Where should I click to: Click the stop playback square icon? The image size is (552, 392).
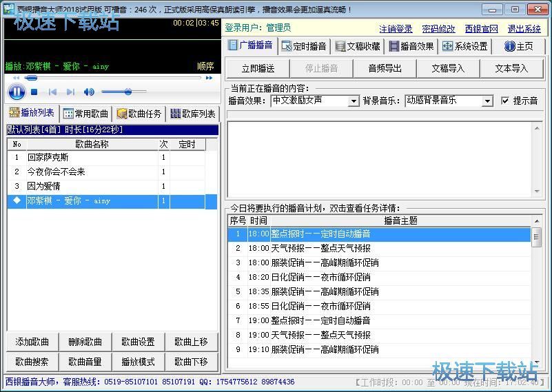(x=34, y=92)
